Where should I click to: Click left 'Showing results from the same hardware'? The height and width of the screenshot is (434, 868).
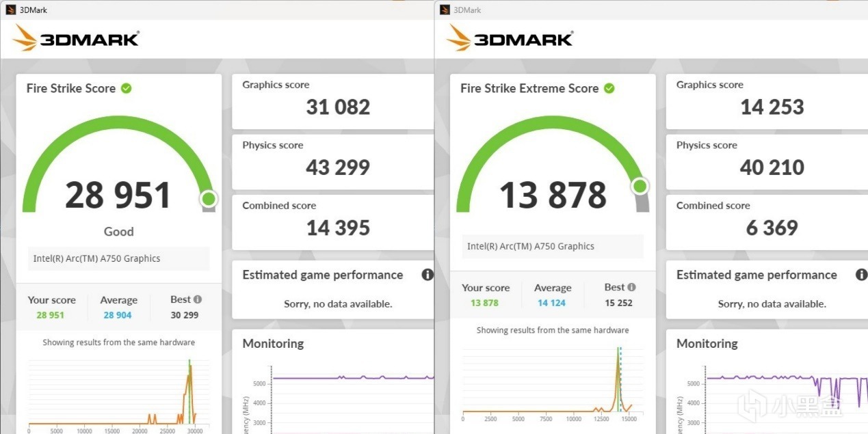[119, 342]
